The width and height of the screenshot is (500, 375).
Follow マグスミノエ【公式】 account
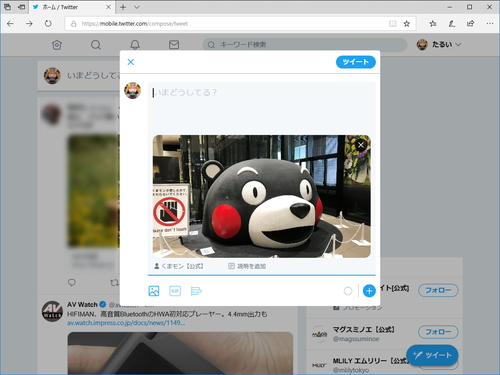(x=438, y=332)
